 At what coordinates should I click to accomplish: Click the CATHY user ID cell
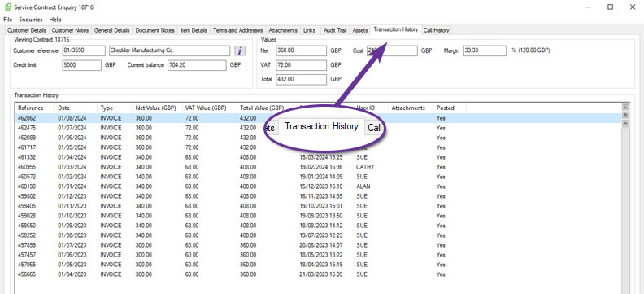coord(365,167)
